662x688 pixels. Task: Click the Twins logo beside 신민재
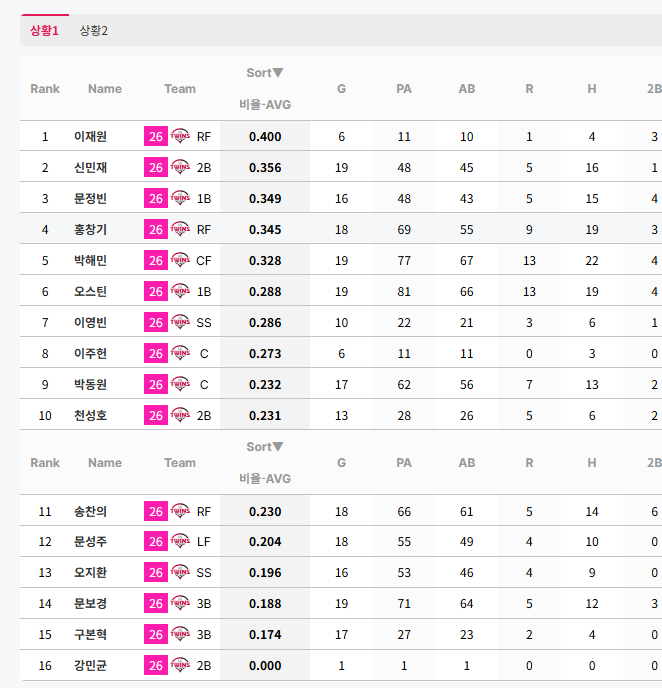point(180,167)
